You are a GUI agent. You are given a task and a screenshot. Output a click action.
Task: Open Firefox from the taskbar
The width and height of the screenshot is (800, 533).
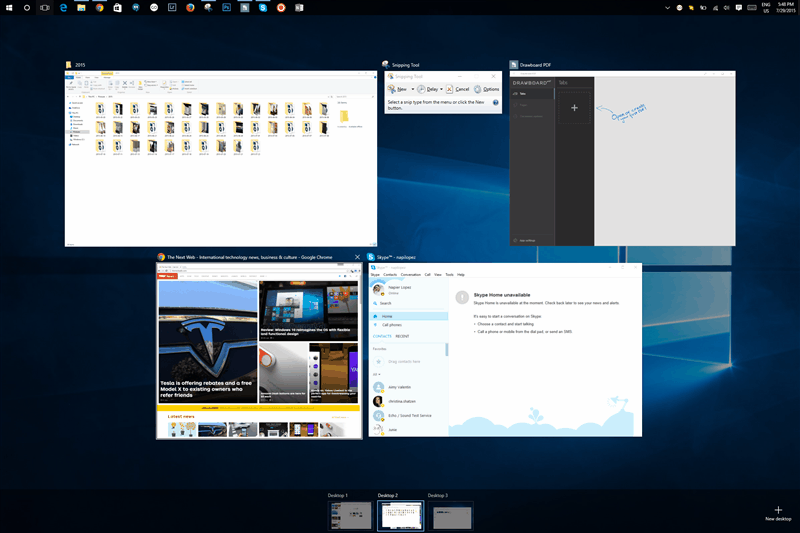click(x=190, y=8)
